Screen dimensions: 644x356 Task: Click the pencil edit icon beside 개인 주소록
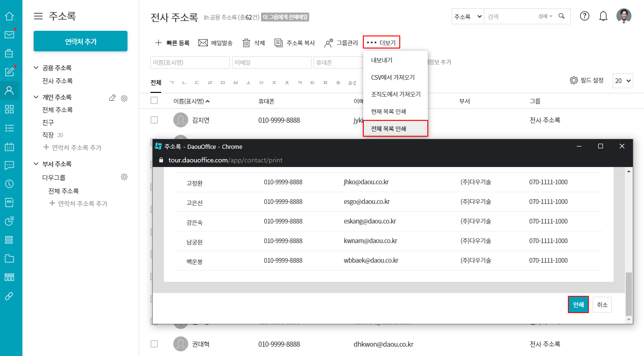point(112,98)
